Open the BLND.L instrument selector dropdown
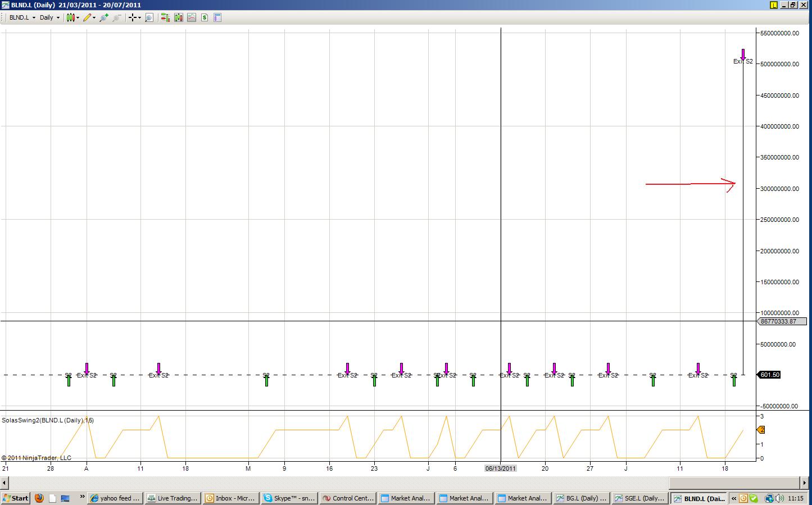Image resolution: width=812 pixels, height=505 pixels. [22, 17]
